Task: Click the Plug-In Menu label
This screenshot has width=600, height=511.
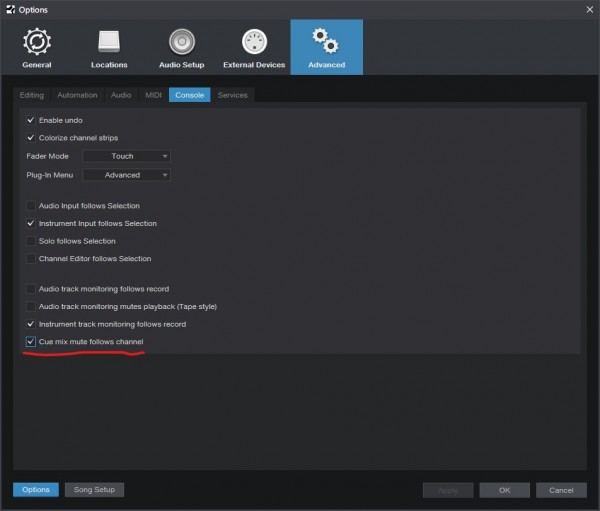Action: click(x=50, y=175)
